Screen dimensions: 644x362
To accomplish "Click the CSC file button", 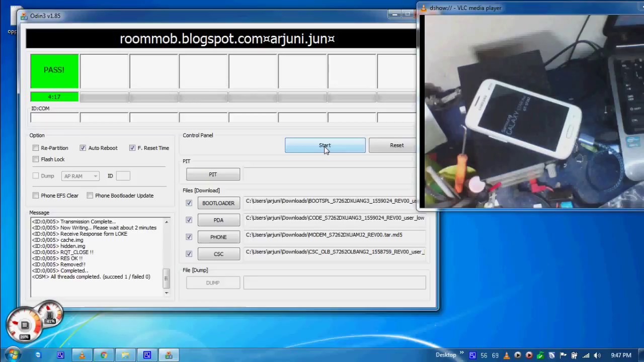I will click(218, 254).
